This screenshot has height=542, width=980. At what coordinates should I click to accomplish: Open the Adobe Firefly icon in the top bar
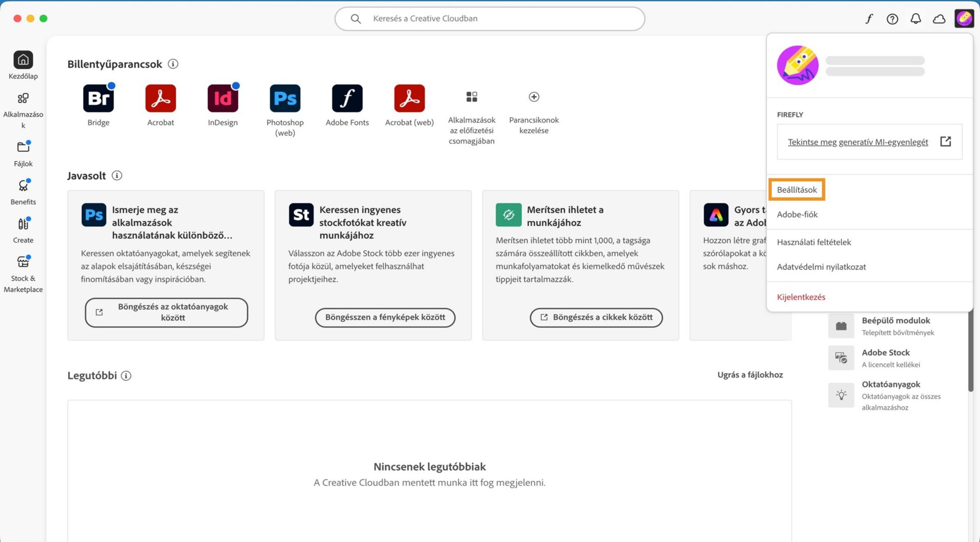click(x=869, y=18)
